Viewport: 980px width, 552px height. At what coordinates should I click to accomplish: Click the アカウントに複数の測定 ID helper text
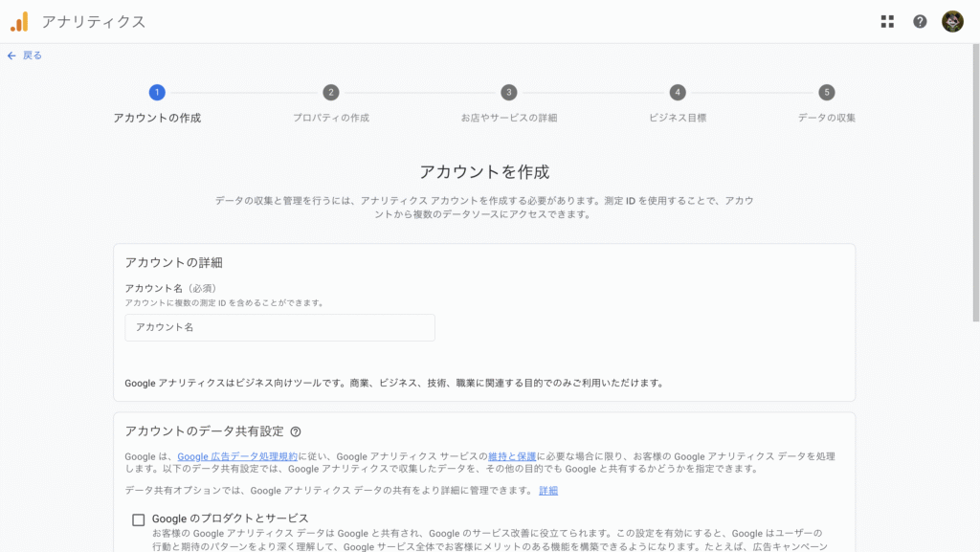225,303
